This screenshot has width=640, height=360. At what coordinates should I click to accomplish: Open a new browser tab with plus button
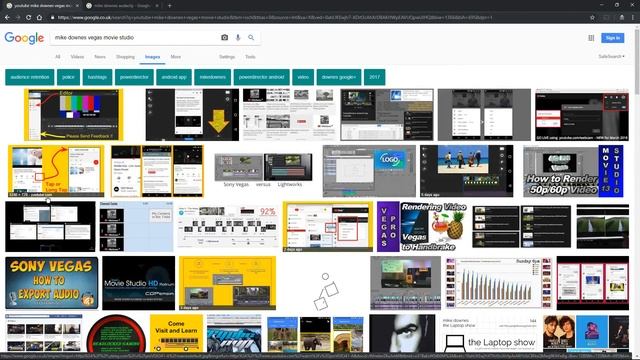coord(169,6)
